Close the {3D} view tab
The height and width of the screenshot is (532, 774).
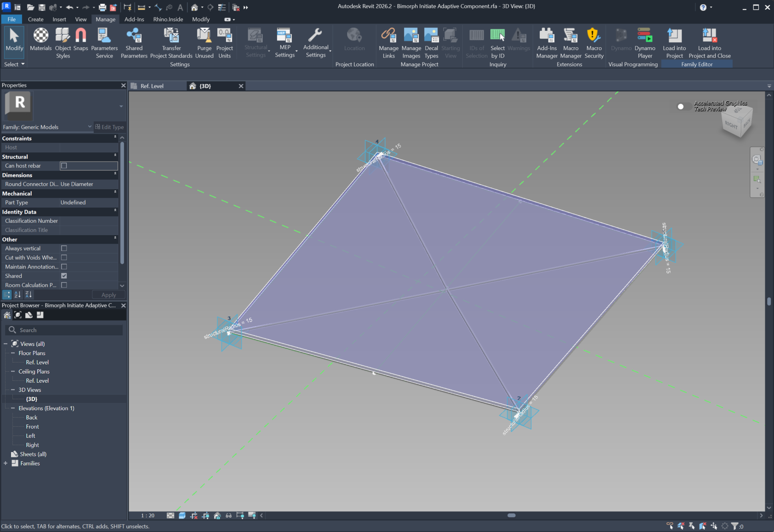(x=241, y=86)
